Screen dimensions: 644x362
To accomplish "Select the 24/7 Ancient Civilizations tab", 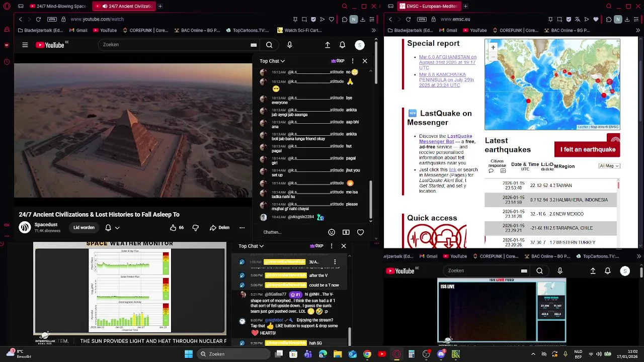I will click(124, 6).
